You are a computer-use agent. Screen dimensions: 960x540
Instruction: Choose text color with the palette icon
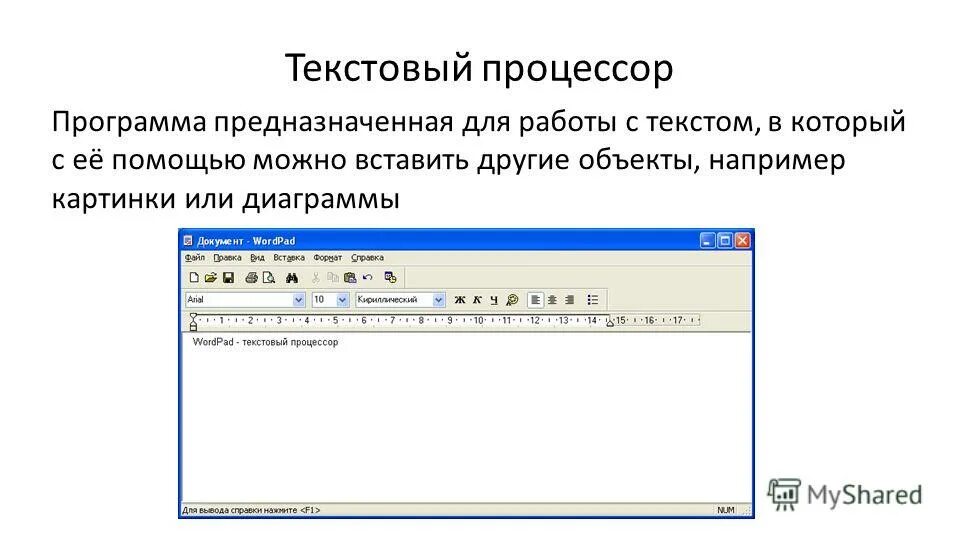[x=512, y=299]
